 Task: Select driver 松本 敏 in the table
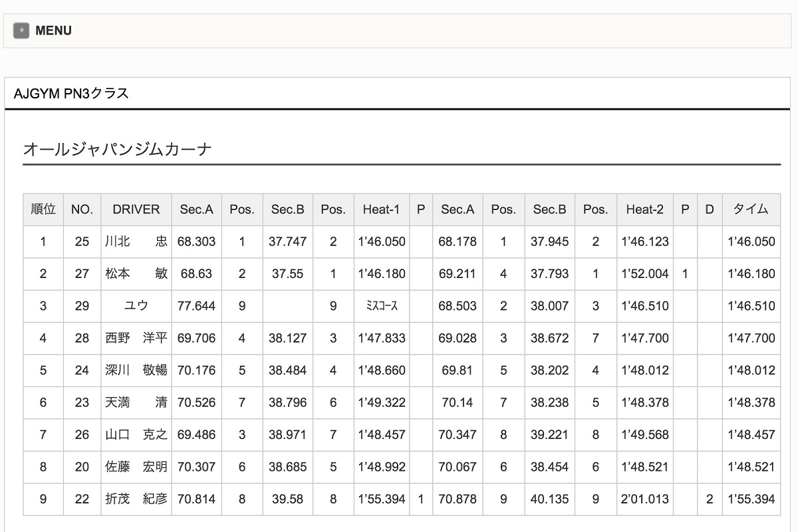[136, 273]
